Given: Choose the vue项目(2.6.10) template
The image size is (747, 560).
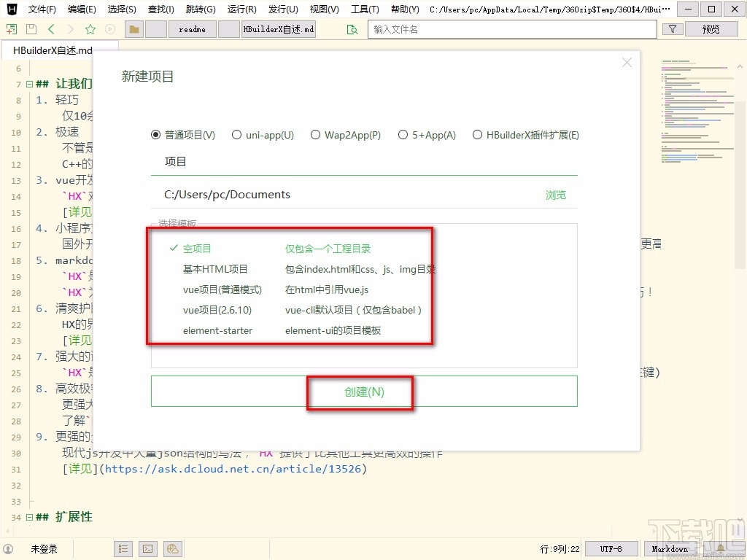Looking at the screenshot, I should pyautogui.click(x=217, y=310).
